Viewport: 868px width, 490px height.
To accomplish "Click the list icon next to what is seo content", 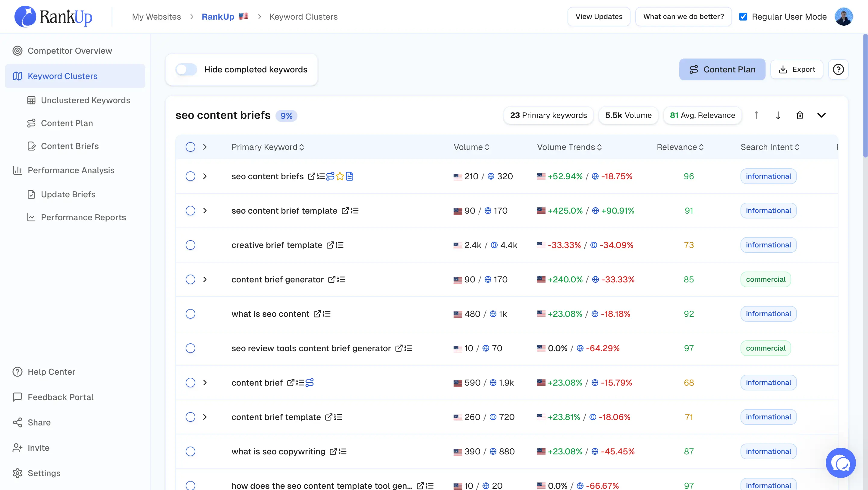I will click(x=327, y=314).
